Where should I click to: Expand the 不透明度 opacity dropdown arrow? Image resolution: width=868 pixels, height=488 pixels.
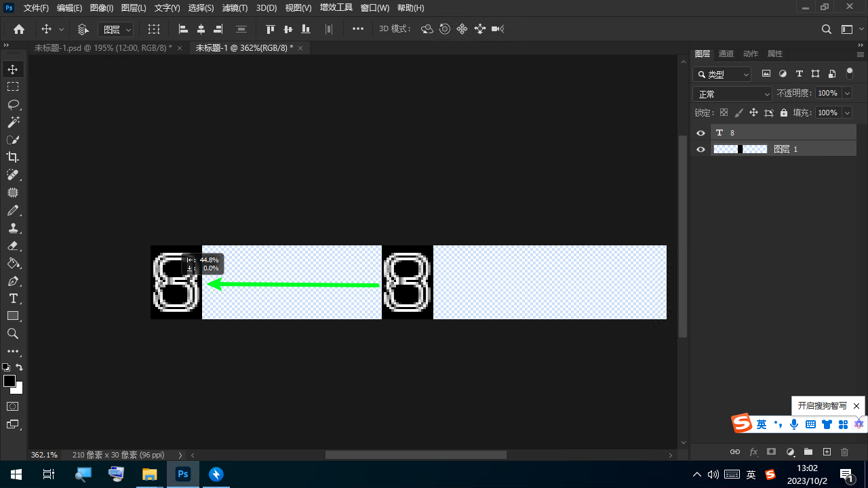(x=846, y=94)
